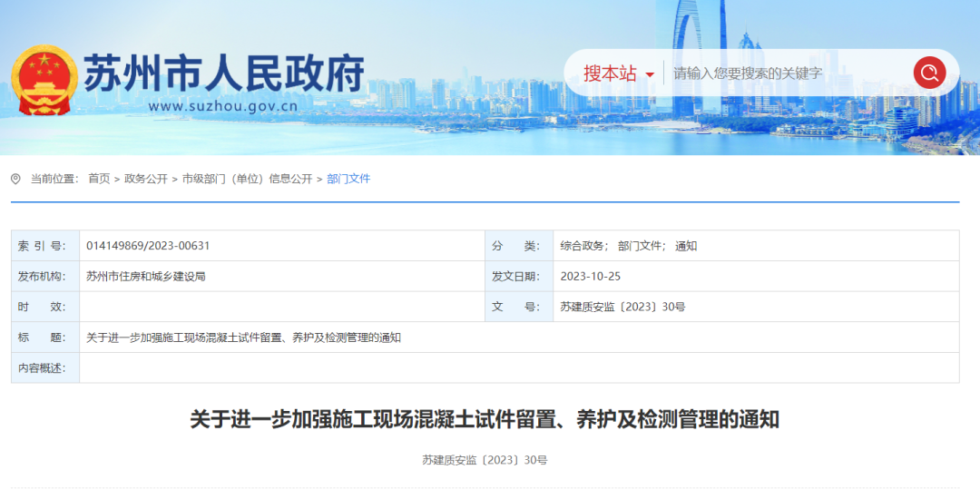Click the title cell in the info table
Image resolution: width=980 pixels, height=489 pixels.
(x=519, y=337)
